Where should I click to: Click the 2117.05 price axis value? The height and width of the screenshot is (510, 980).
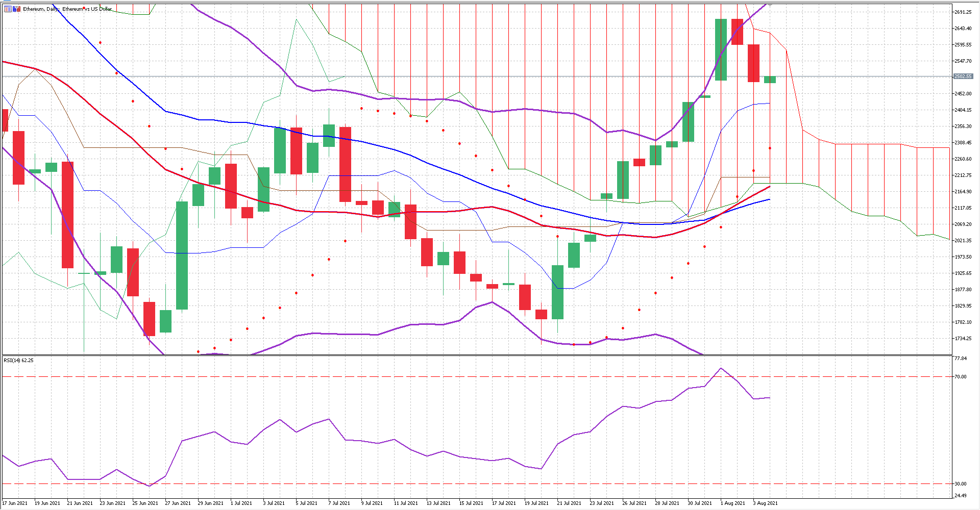click(963, 208)
